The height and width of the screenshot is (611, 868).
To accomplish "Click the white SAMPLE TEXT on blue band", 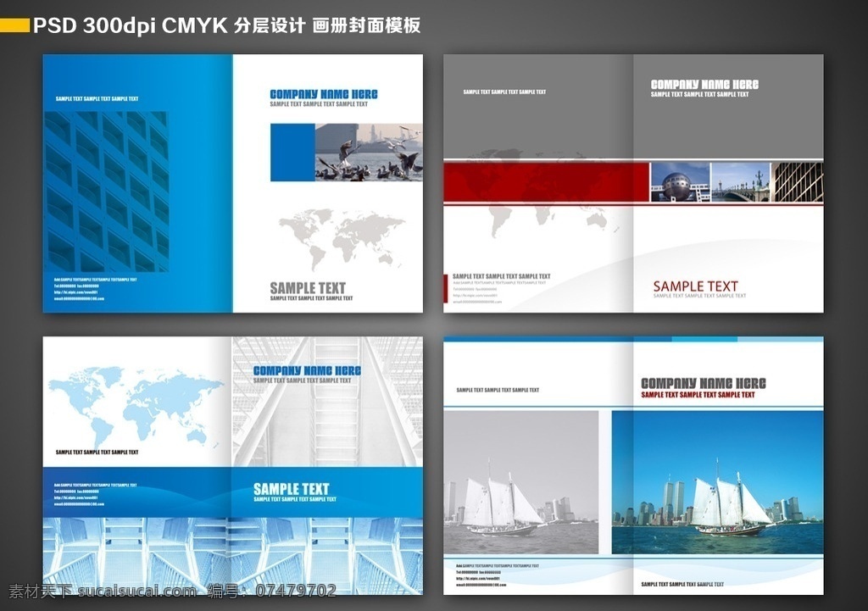I will (292, 489).
